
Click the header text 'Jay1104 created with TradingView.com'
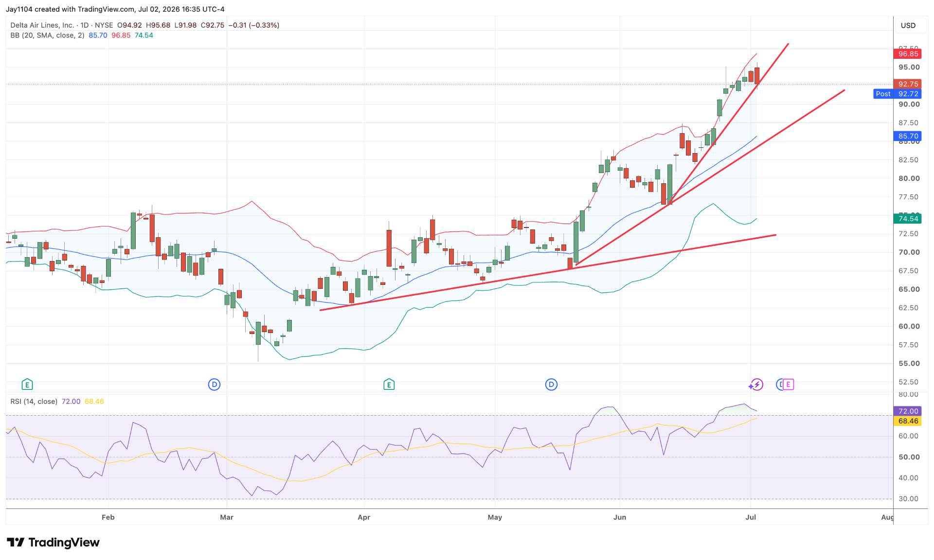point(70,9)
